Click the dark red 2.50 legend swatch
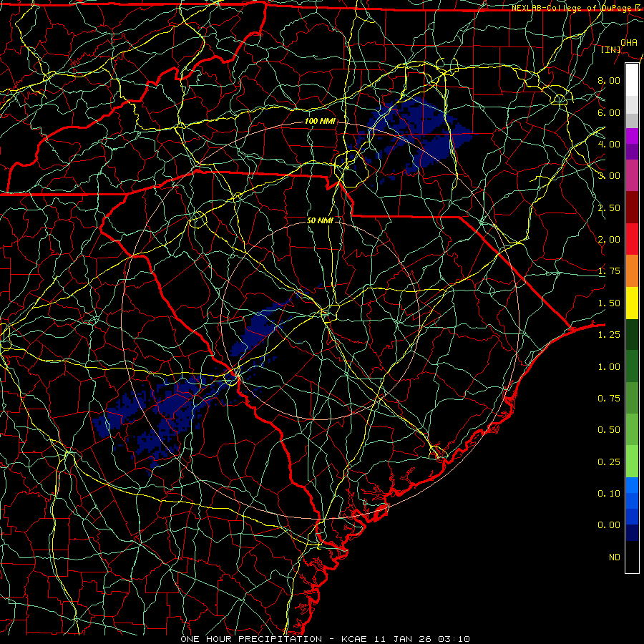644x644 pixels. pyautogui.click(x=632, y=208)
